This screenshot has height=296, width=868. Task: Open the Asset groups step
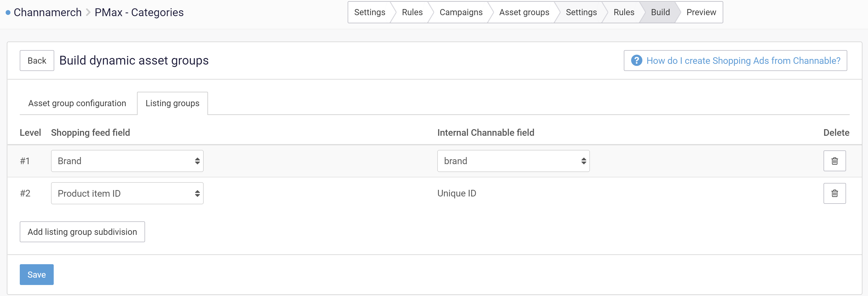click(x=524, y=12)
